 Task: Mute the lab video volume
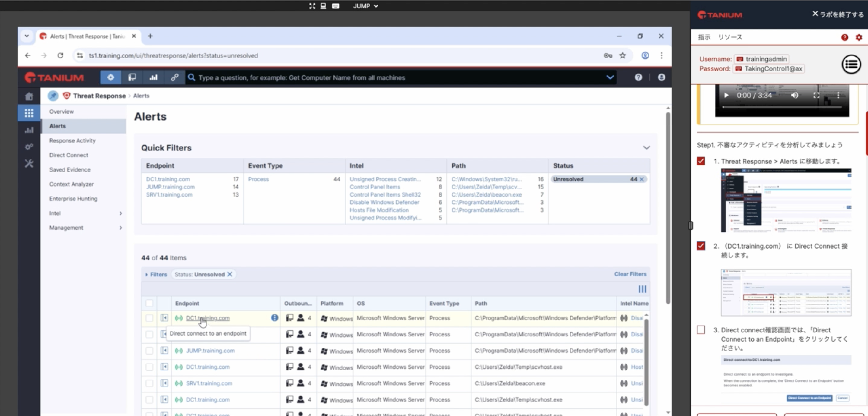(795, 95)
